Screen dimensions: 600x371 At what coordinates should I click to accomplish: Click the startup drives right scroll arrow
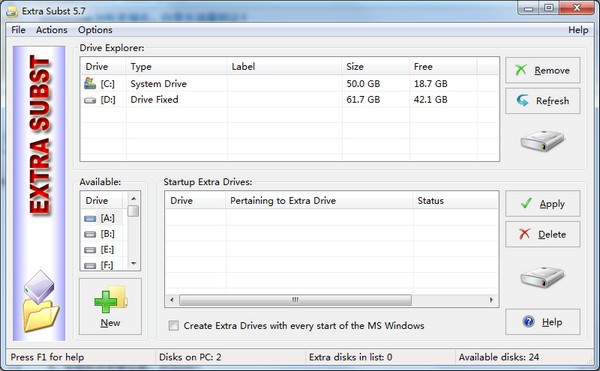pos(491,300)
